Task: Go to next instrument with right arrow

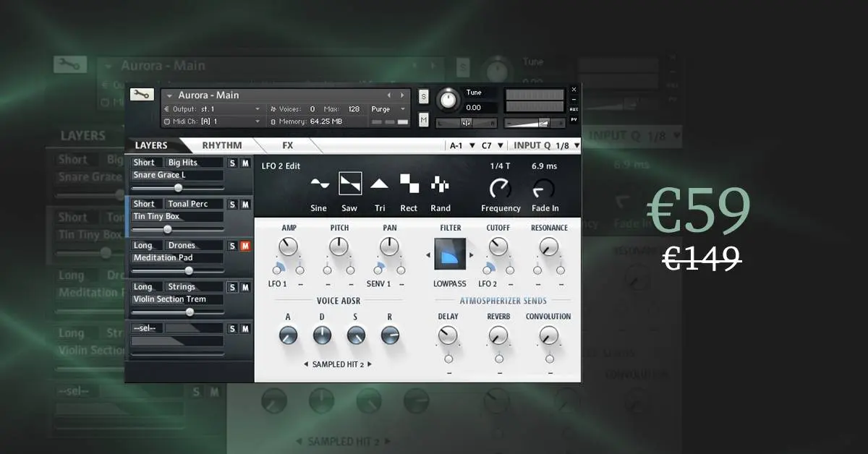Action: (403, 95)
